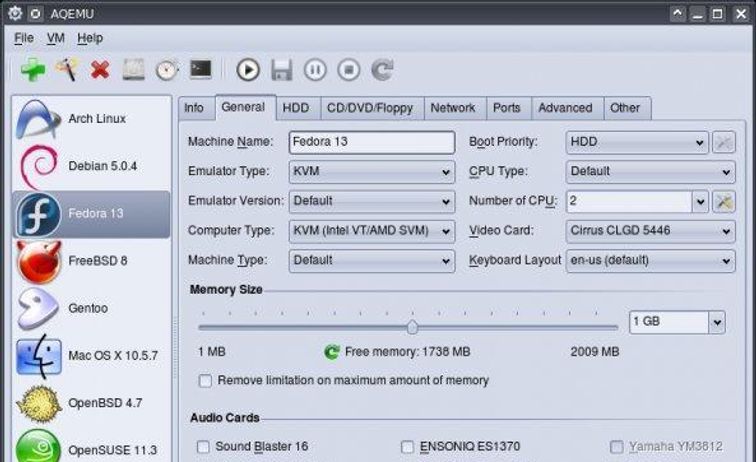The width and height of the screenshot is (756, 462).
Task: Enable Remove limitation on maximum memory checkbox
Action: click(x=205, y=381)
